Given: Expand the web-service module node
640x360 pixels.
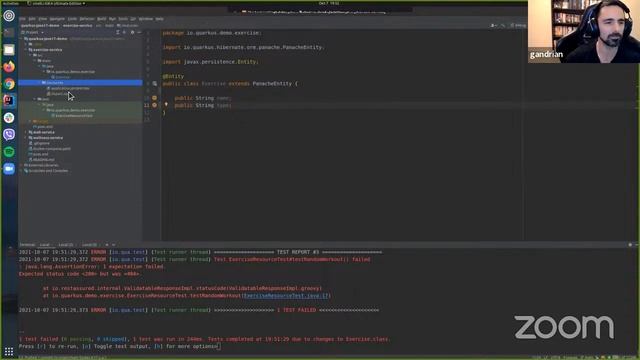Looking at the screenshot, I should pyautogui.click(x=26, y=132).
